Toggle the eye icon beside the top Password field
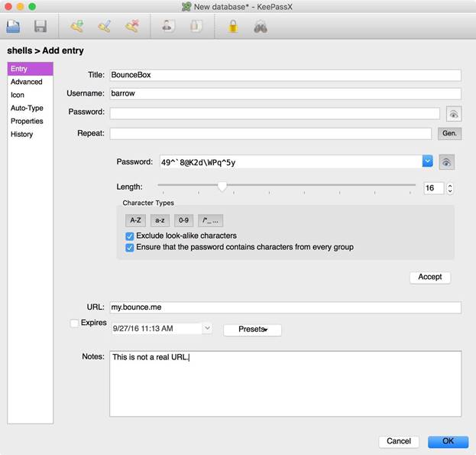The image size is (476, 455). click(454, 114)
